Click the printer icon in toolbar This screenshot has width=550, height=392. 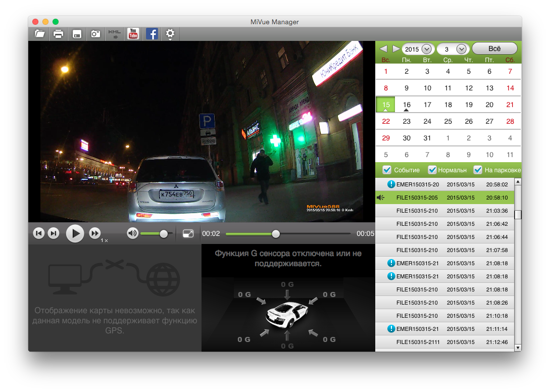tap(58, 34)
